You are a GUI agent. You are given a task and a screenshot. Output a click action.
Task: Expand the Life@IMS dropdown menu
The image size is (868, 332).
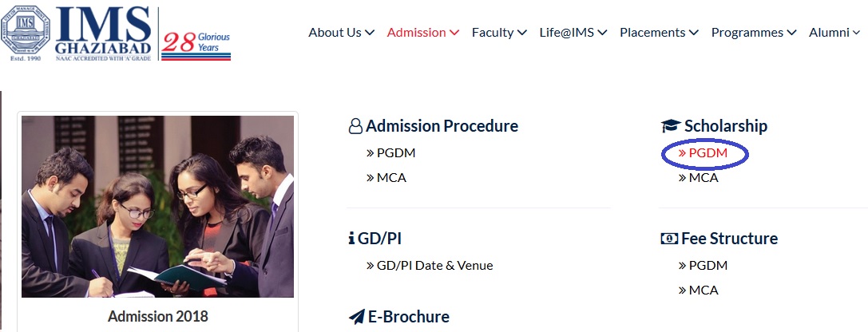[573, 33]
